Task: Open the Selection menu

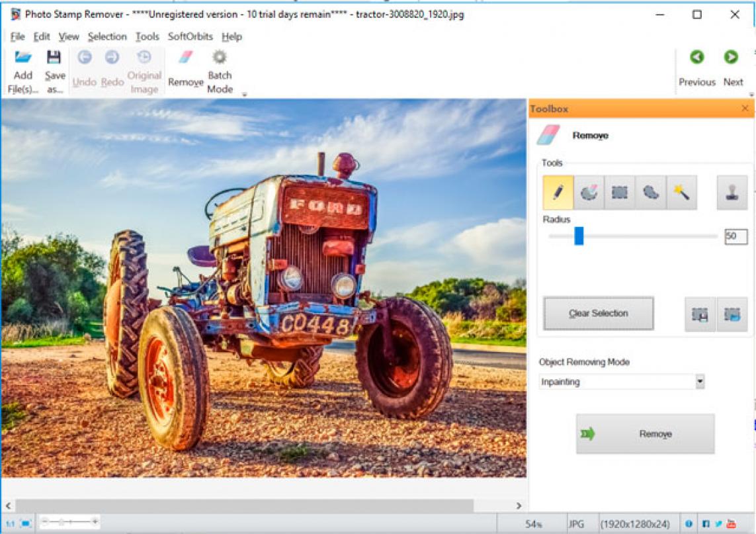Action: click(x=106, y=36)
